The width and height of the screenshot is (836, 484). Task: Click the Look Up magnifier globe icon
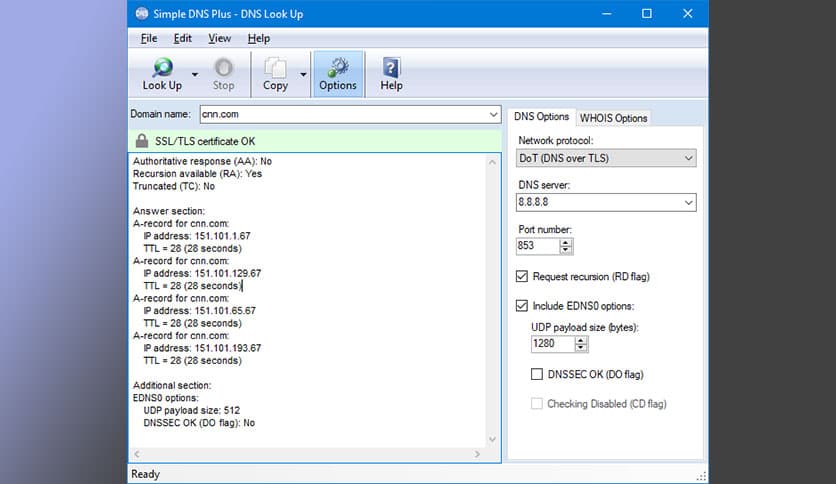tap(163, 68)
